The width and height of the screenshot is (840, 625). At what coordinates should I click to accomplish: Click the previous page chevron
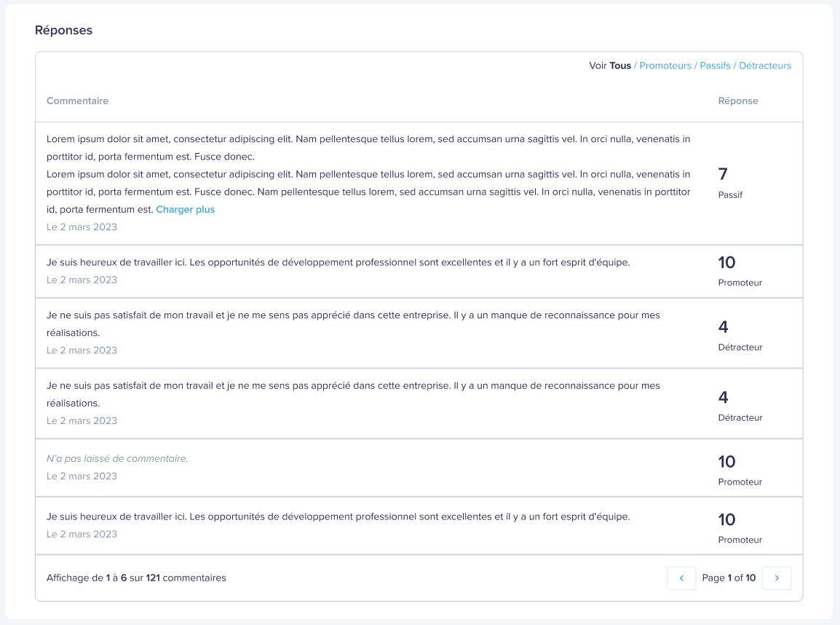(x=681, y=578)
